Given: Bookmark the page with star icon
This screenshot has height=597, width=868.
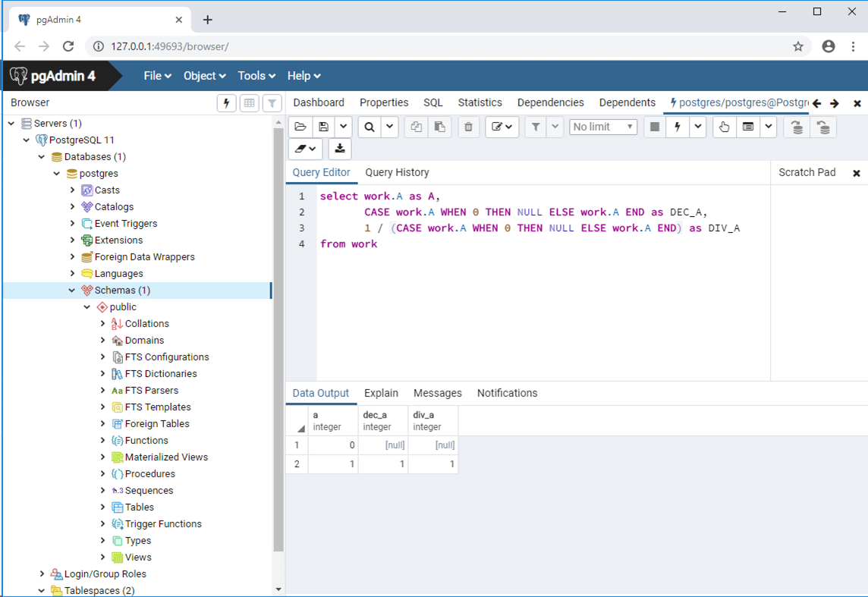Looking at the screenshot, I should tap(797, 46).
